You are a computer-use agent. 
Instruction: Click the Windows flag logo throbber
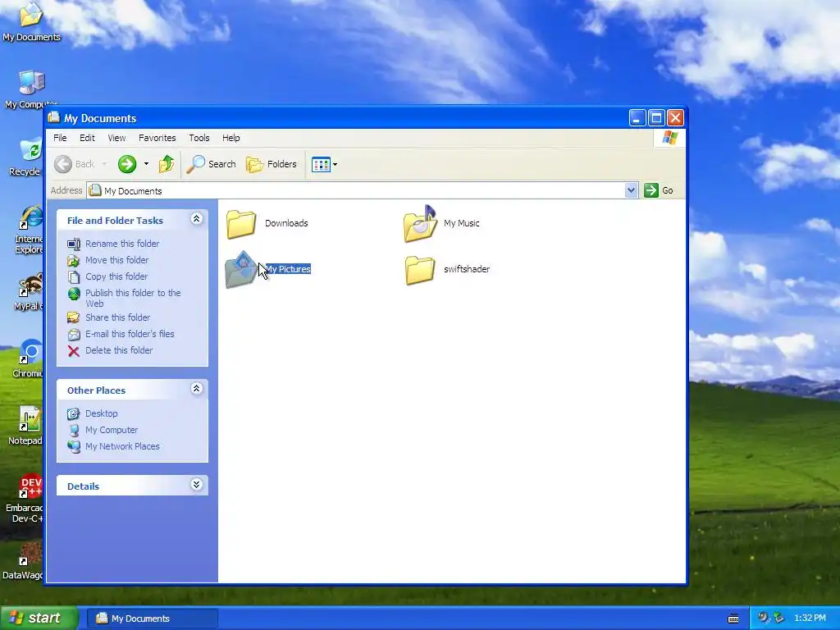[x=669, y=138]
